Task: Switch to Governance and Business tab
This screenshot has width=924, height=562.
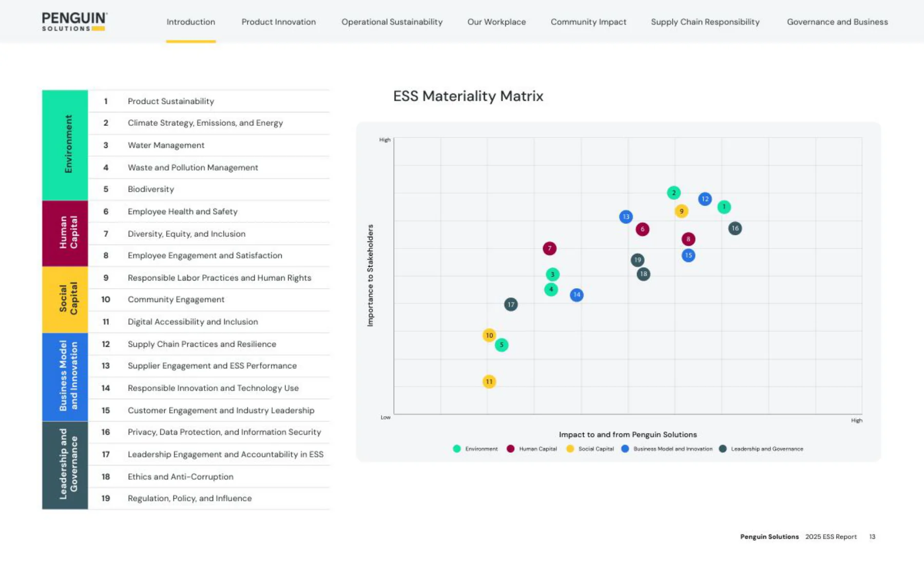Action: click(837, 22)
